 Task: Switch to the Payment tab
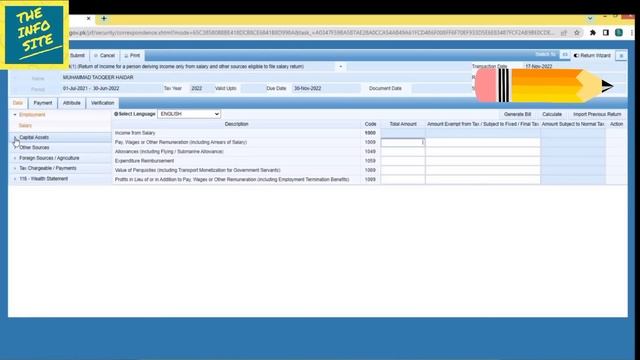[43, 103]
